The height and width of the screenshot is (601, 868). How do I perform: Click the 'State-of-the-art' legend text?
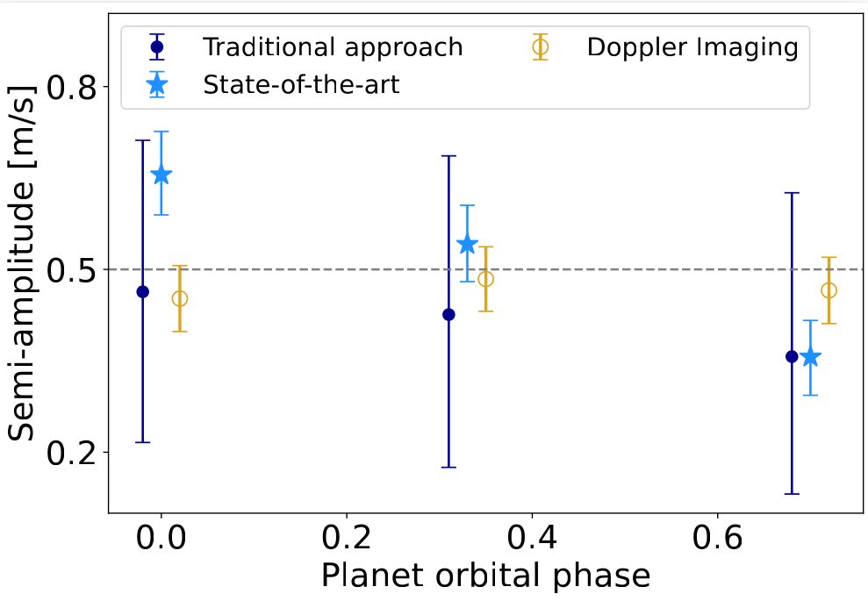(x=301, y=84)
